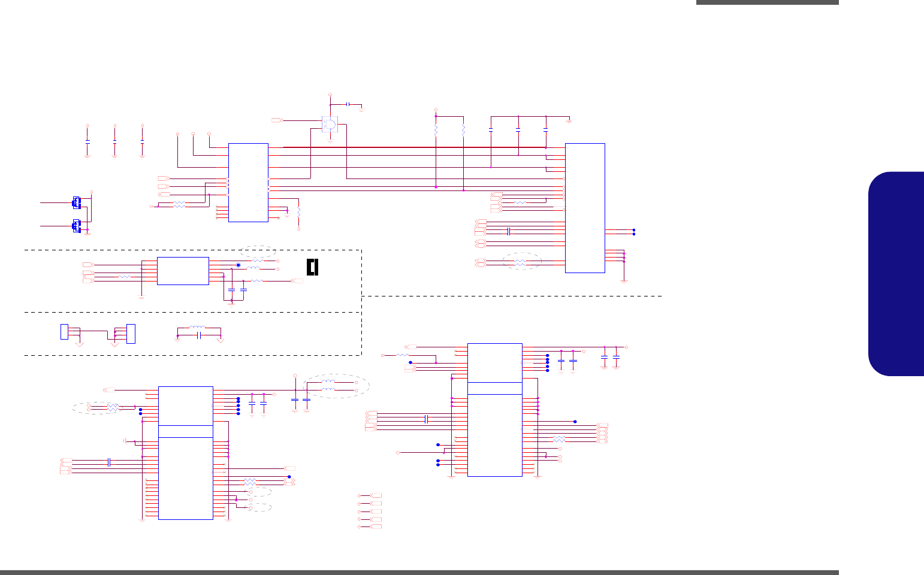Click the circled resistor pair near top-right IC
The height and width of the screenshot is (575, 924).
click(521, 262)
